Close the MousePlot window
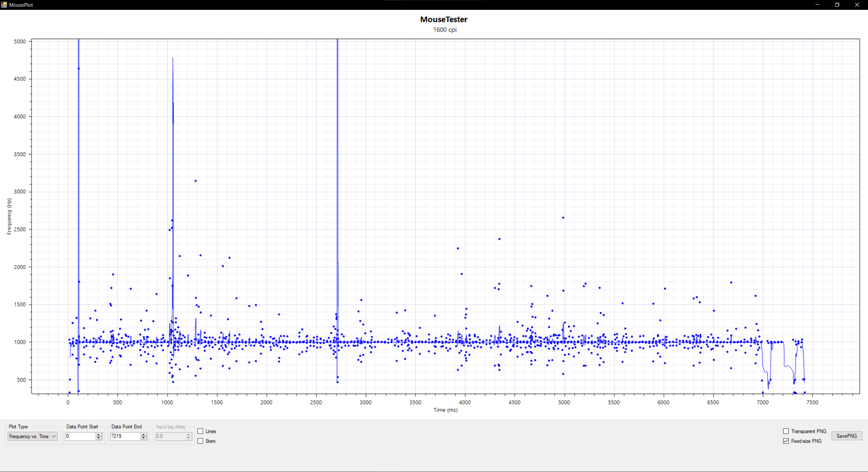868x472 pixels. (857, 5)
